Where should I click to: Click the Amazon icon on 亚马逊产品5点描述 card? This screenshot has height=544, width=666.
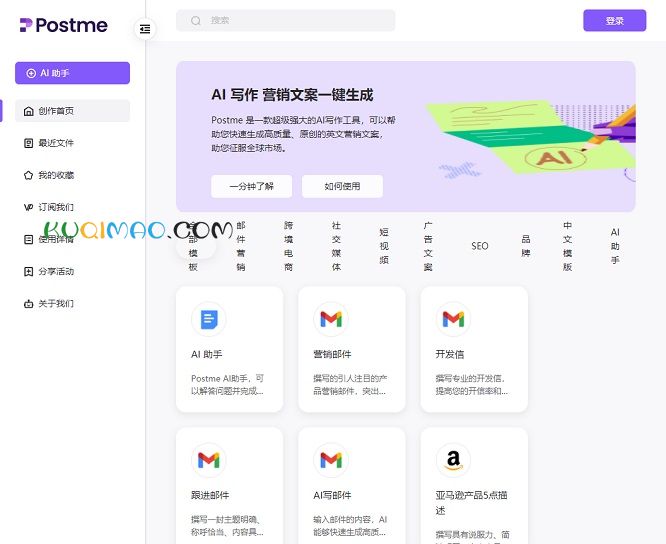click(x=453, y=460)
